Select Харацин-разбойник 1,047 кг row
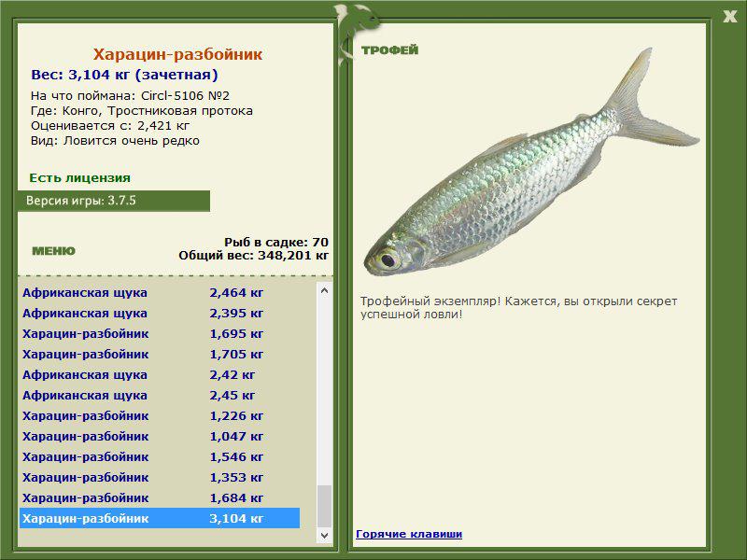This screenshot has width=747, height=560. [160, 436]
